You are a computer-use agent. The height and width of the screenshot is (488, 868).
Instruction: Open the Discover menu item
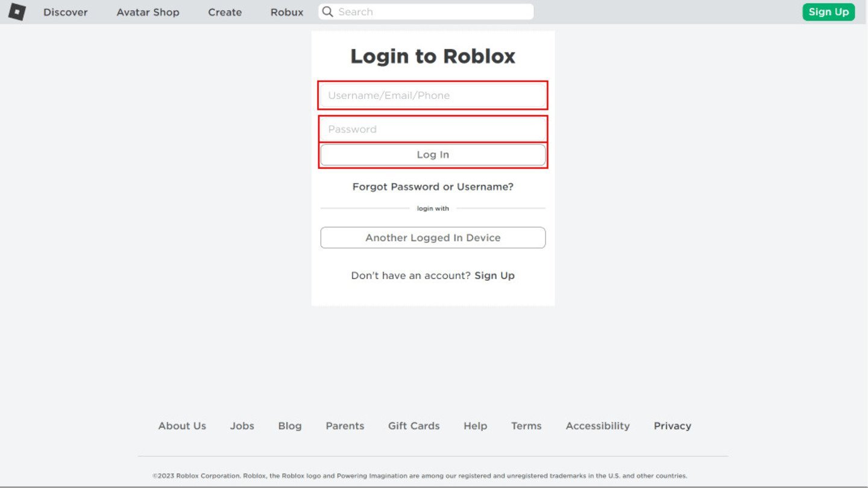[66, 12]
